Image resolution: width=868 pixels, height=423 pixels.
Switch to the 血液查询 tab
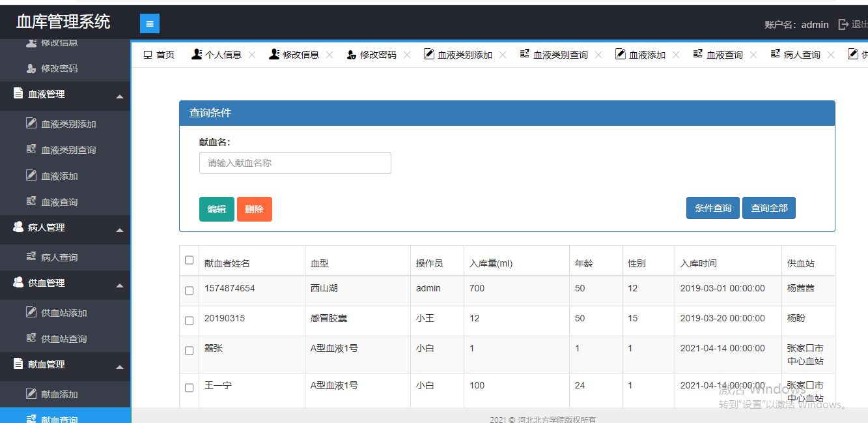[x=725, y=55]
